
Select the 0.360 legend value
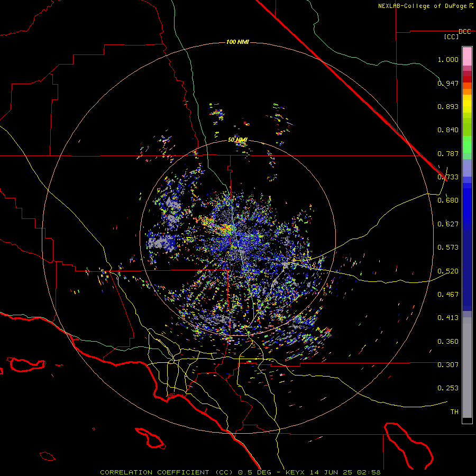coord(448,342)
